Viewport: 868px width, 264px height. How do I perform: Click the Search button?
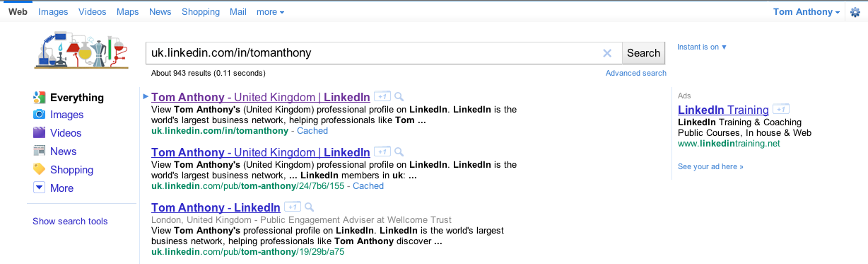(x=644, y=53)
